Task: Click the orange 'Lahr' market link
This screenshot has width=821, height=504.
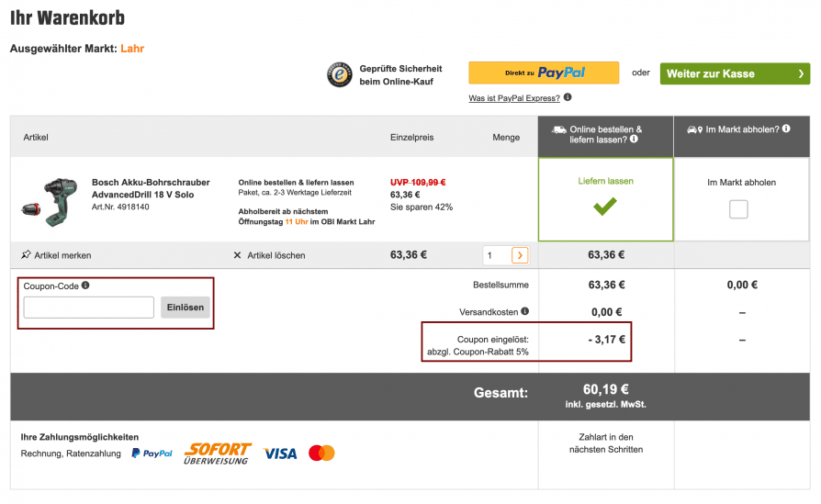Action: coord(132,49)
